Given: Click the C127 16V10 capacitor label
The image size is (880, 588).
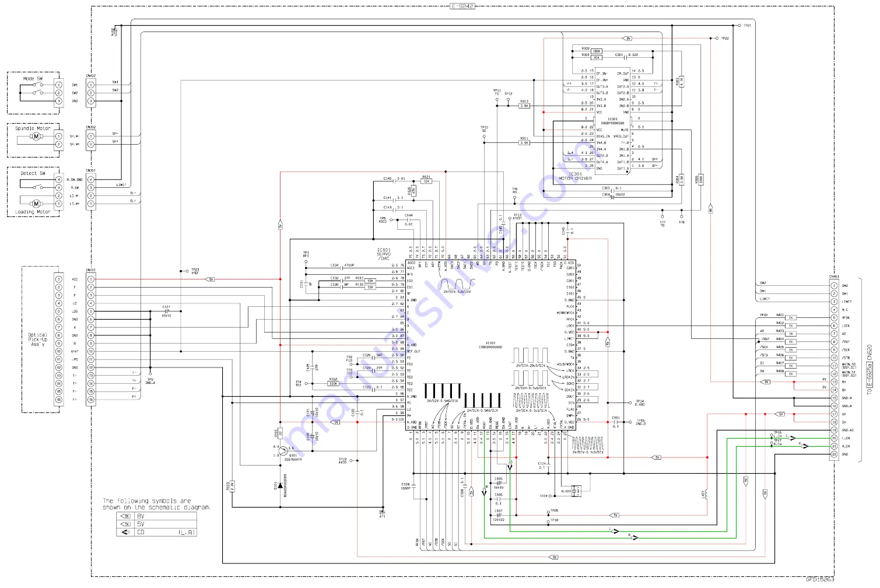Looking at the screenshot, I should [166, 311].
